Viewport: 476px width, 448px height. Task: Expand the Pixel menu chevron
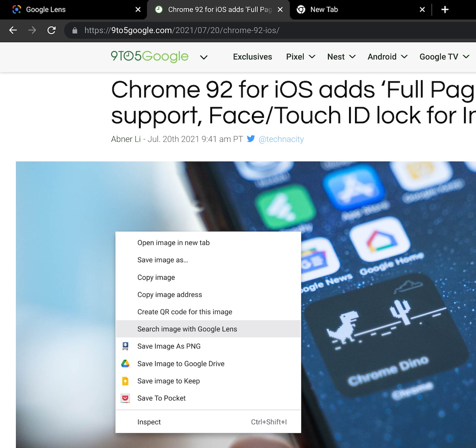[x=312, y=57]
